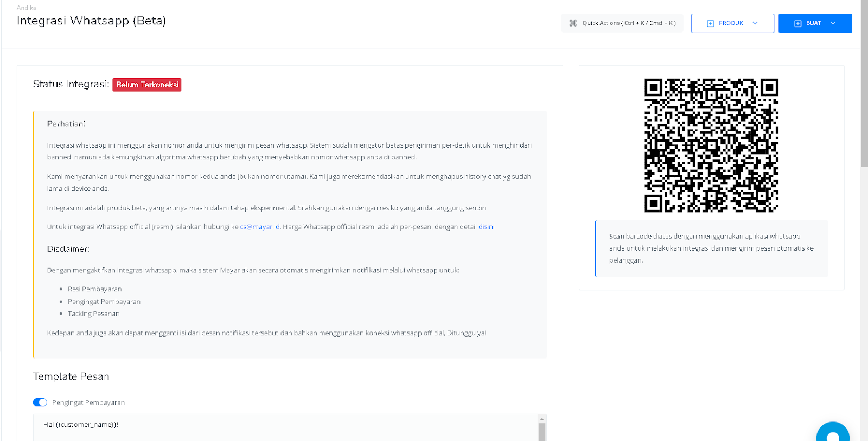Expand the BUAT chevron arrow
Image resolution: width=868 pixels, height=441 pixels.
click(833, 23)
